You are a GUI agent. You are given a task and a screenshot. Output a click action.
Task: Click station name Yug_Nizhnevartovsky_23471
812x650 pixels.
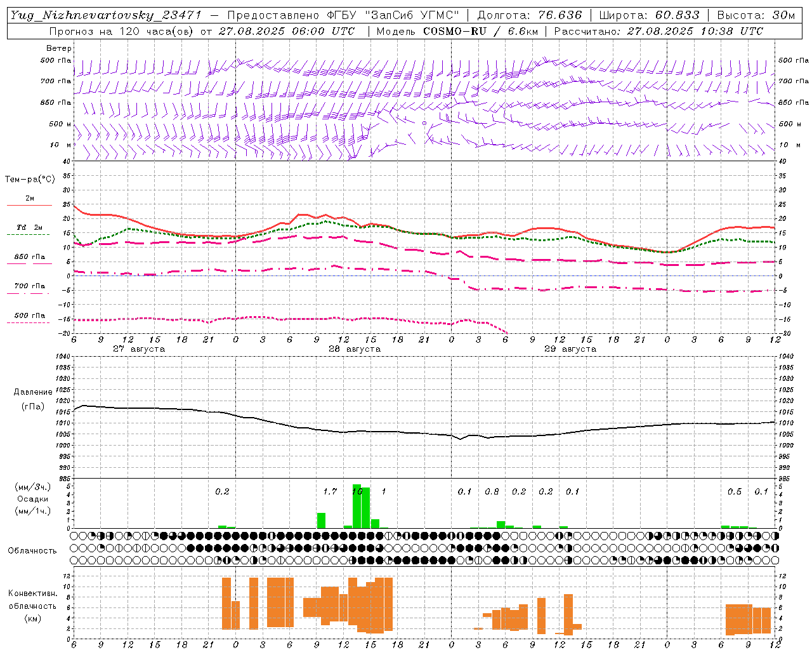coord(105,15)
